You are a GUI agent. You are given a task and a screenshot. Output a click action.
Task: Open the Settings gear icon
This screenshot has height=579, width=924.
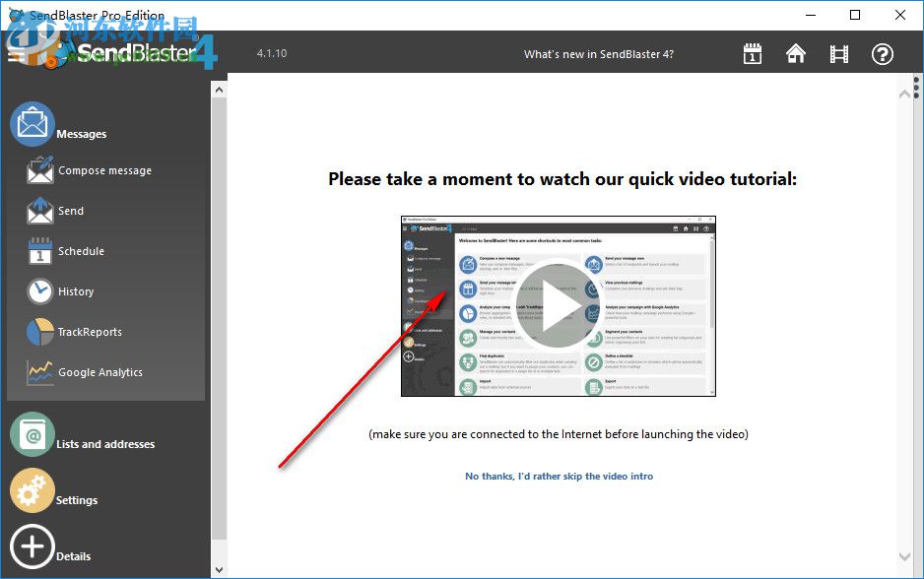click(33, 490)
